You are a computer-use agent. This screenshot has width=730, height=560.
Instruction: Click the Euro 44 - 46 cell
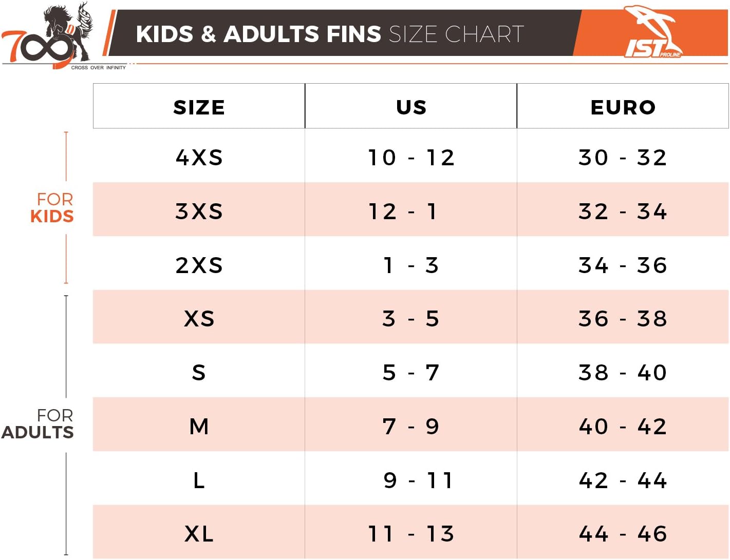[x=623, y=533]
